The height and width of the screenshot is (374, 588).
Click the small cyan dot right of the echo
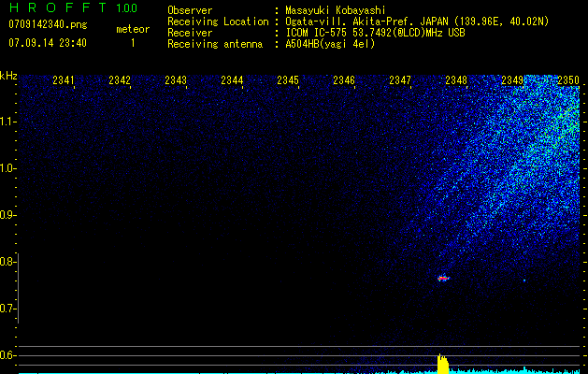point(524,280)
